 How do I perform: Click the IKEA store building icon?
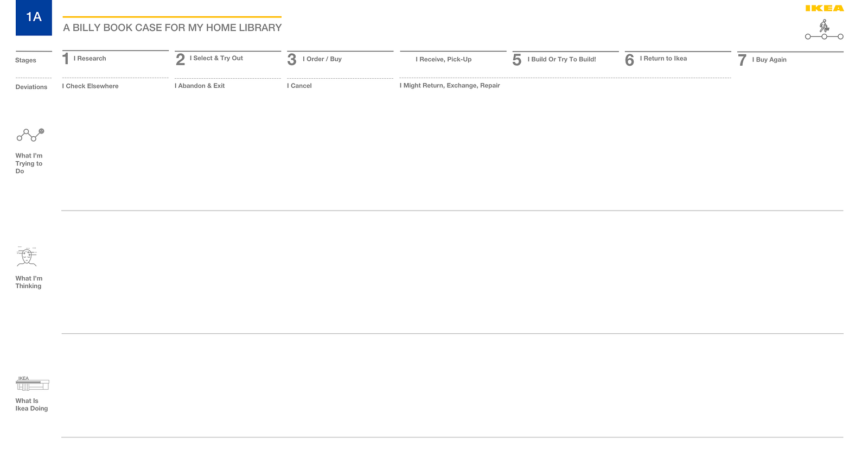32,384
